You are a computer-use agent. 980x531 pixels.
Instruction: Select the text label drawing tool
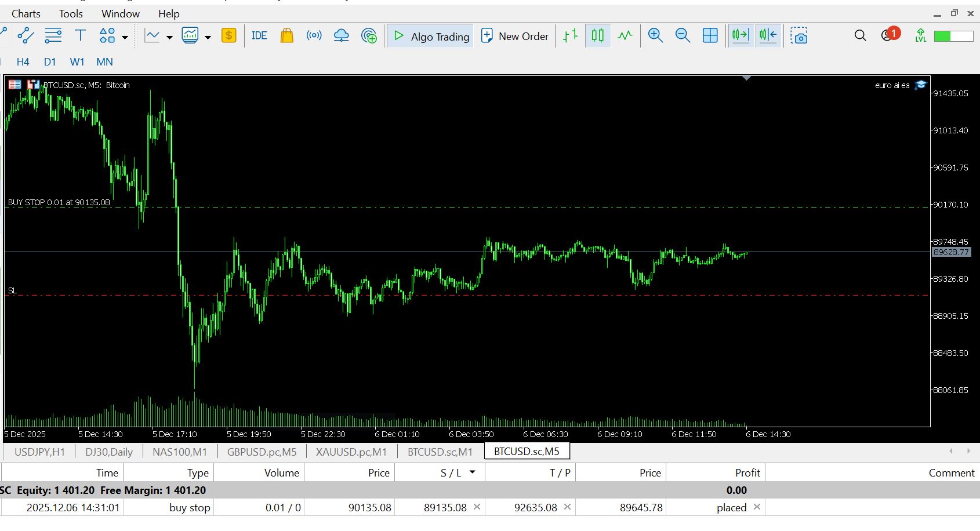[80, 36]
